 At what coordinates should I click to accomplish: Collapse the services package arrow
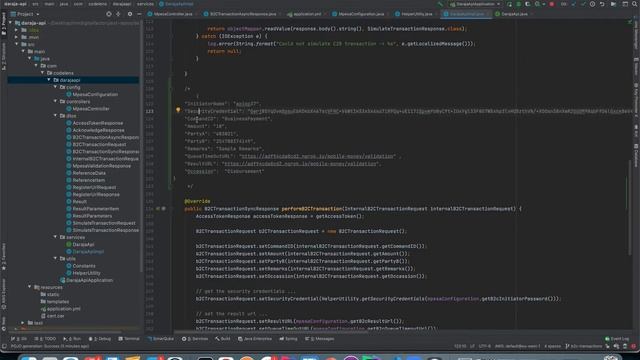click(x=56, y=237)
